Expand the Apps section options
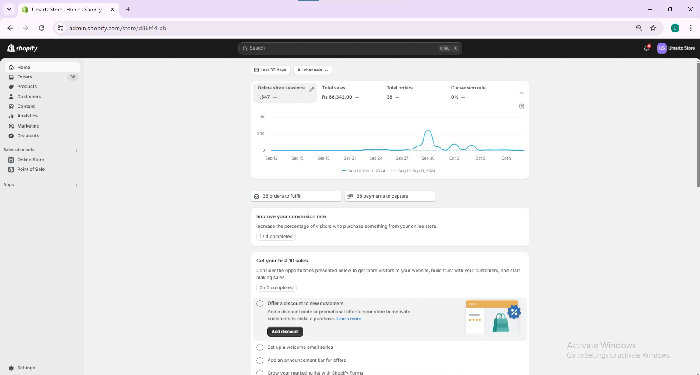 (76, 185)
